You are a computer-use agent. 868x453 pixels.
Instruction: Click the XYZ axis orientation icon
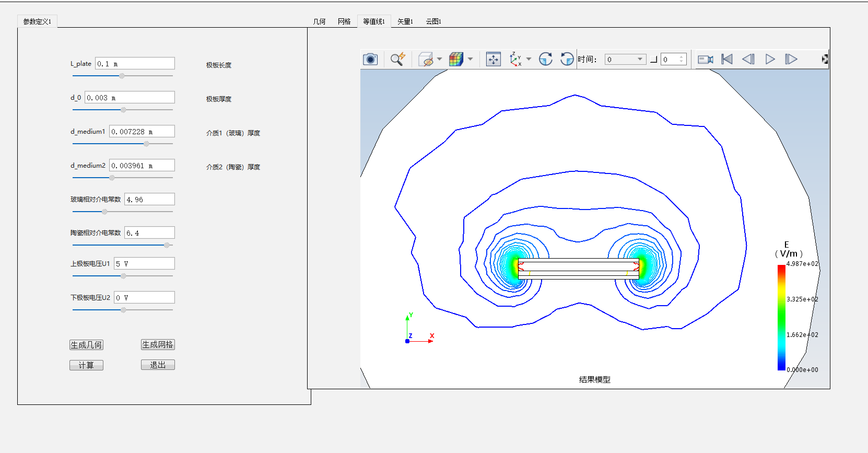[515, 59]
